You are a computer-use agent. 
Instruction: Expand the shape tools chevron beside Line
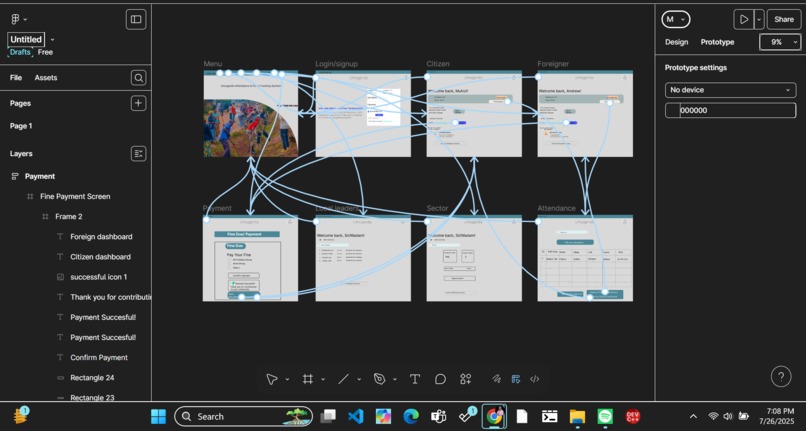click(359, 380)
